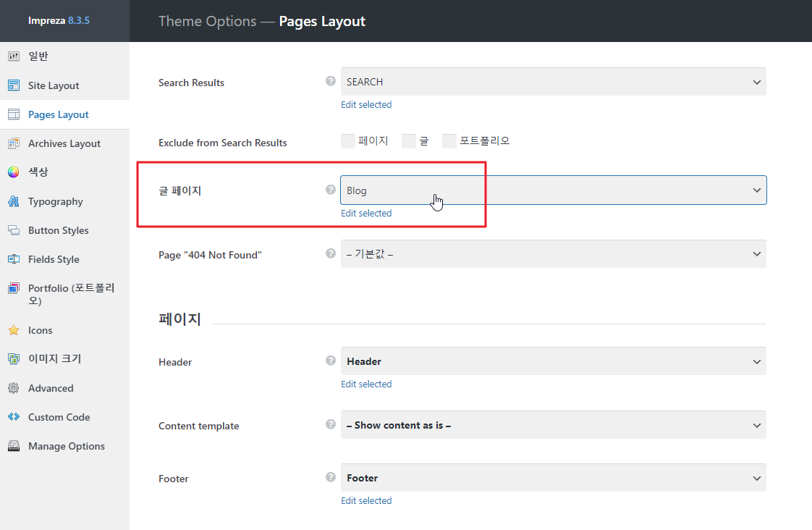812x530 pixels.
Task: Click help icon beside Content template
Action: coord(331,424)
